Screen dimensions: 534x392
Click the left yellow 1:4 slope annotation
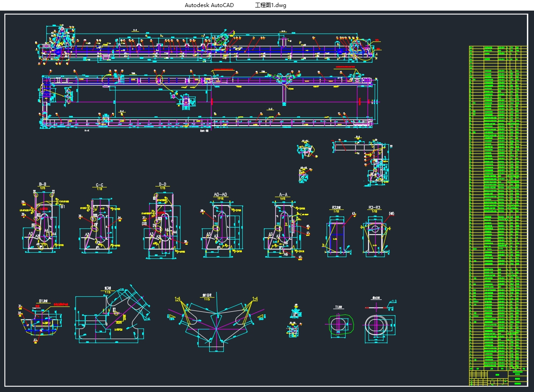(x=178, y=299)
